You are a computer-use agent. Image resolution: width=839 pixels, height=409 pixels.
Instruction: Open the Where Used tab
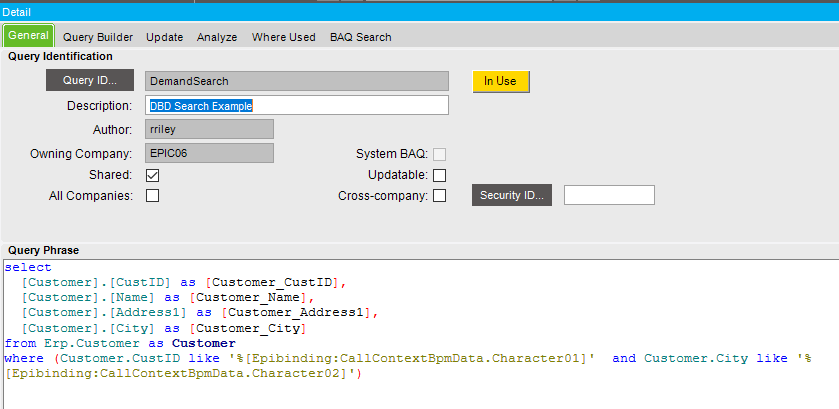pos(283,37)
